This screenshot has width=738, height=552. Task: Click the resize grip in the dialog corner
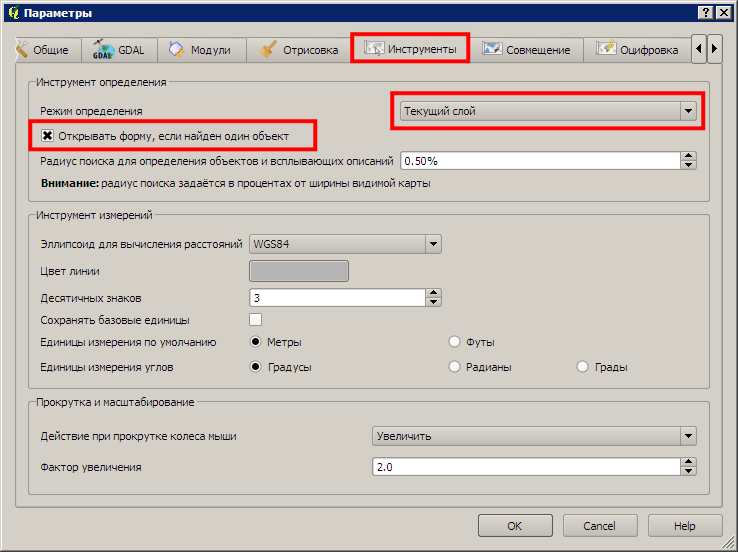729,544
